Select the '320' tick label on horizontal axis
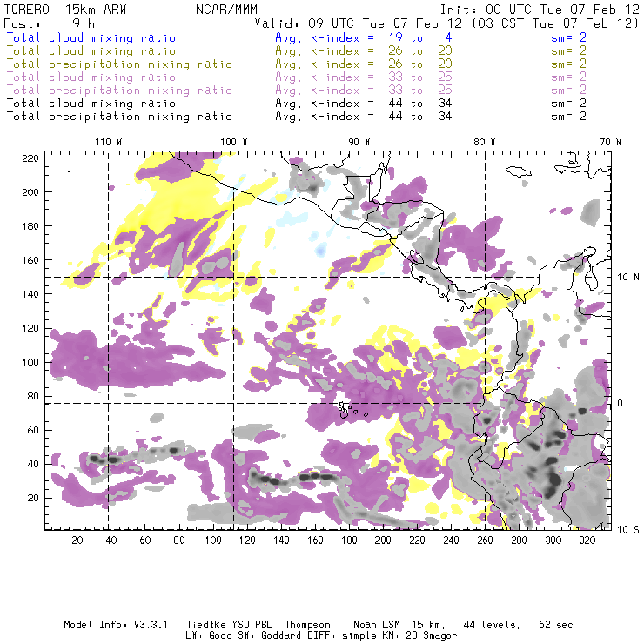Image resolution: width=644 pixels, height=644 pixels. [x=587, y=540]
